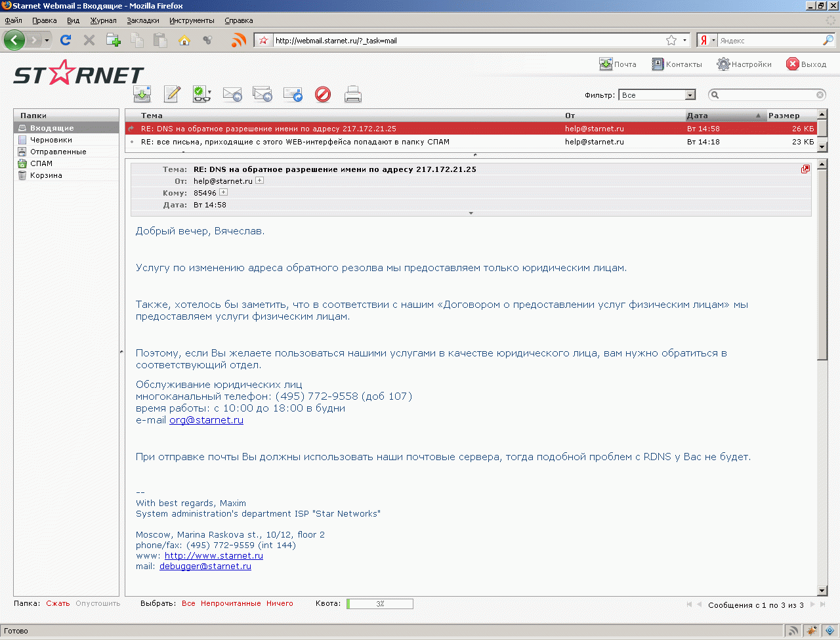Click the reply to sender icon

tap(232, 95)
